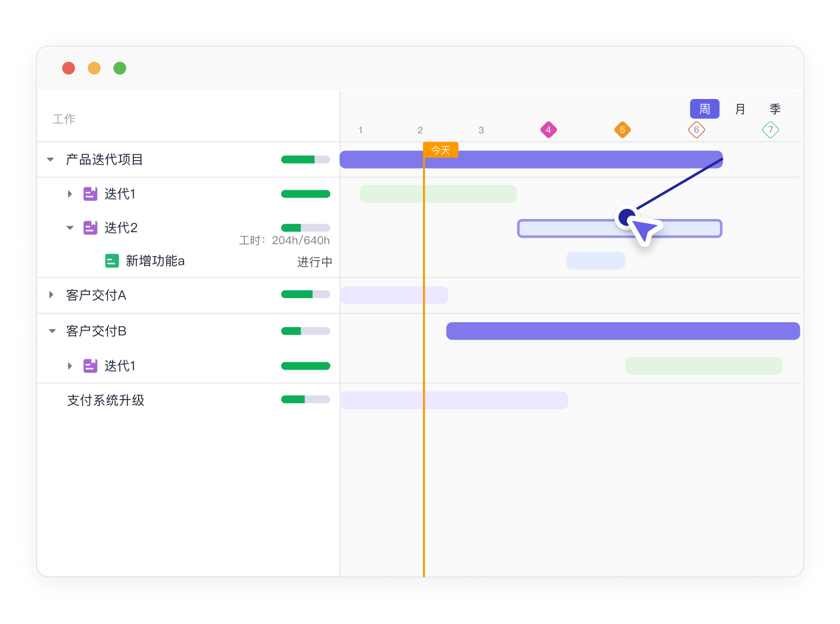
Task: Select the 产品迭代项目 Gantt bar
Action: 531,160
